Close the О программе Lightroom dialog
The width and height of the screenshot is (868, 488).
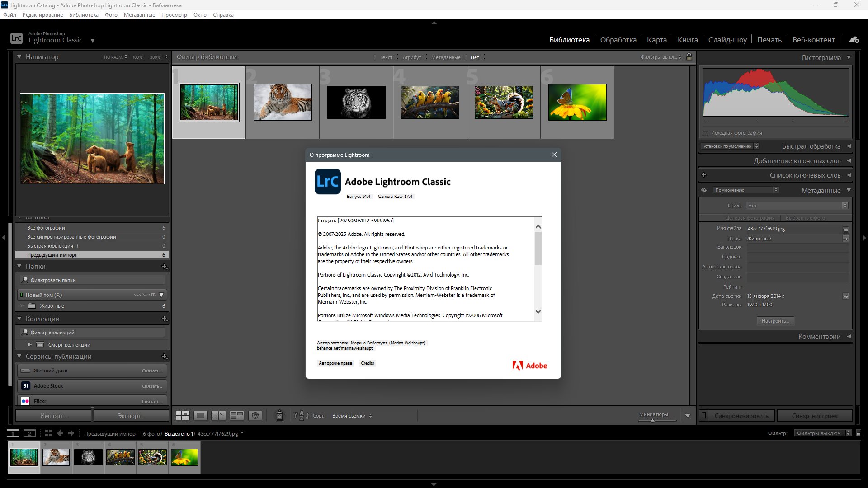554,155
